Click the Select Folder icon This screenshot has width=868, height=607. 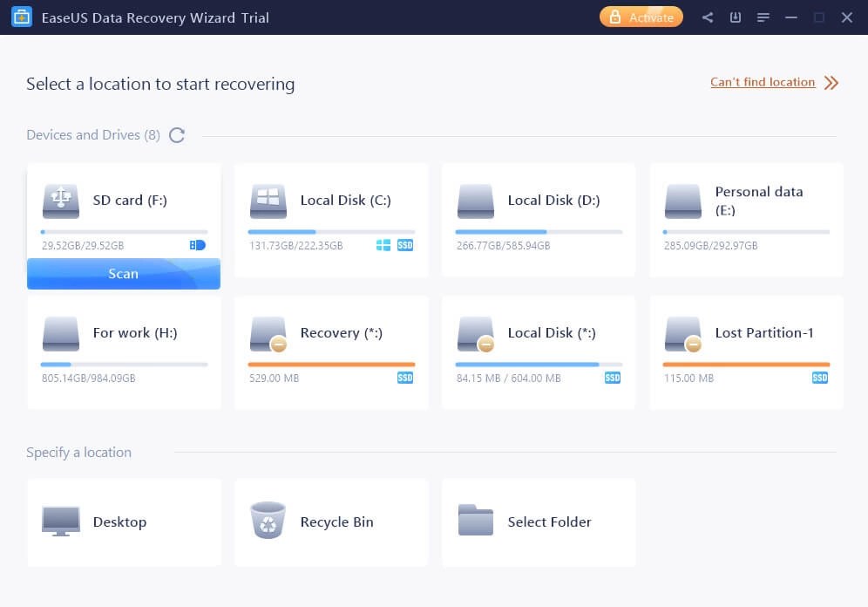[x=475, y=521]
